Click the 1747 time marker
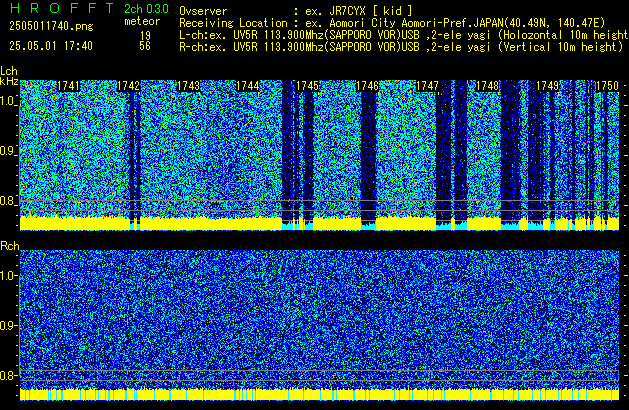 [x=427, y=86]
